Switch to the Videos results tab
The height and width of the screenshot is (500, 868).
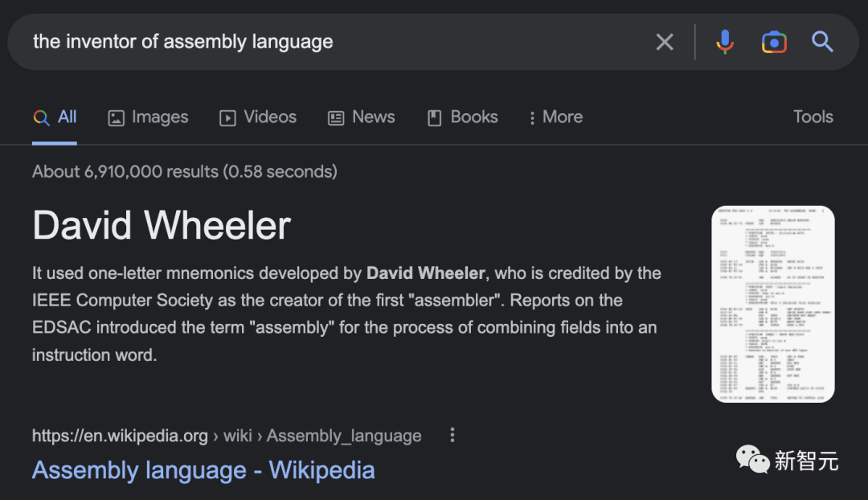pos(269,117)
